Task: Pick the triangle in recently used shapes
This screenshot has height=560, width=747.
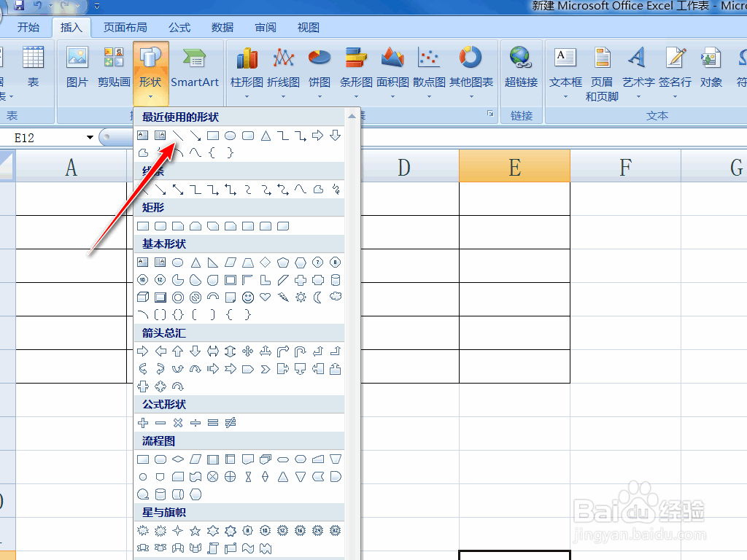Action: coord(266,136)
